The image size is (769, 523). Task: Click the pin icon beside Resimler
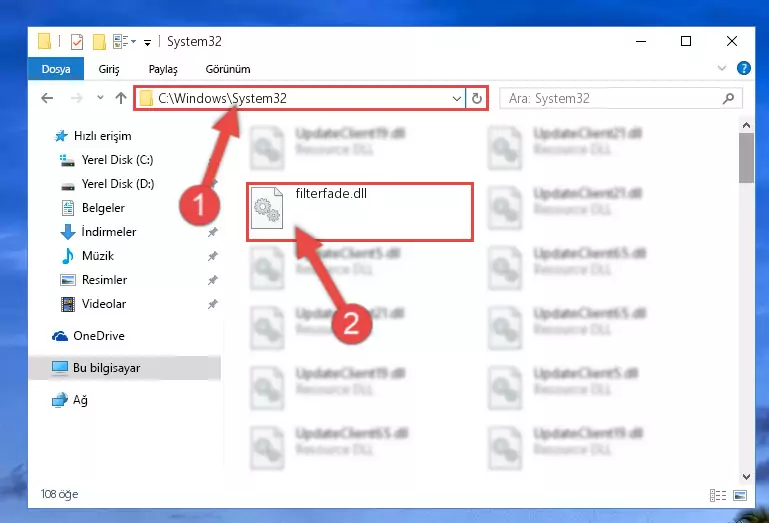pyautogui.click(x=212, y=280)
